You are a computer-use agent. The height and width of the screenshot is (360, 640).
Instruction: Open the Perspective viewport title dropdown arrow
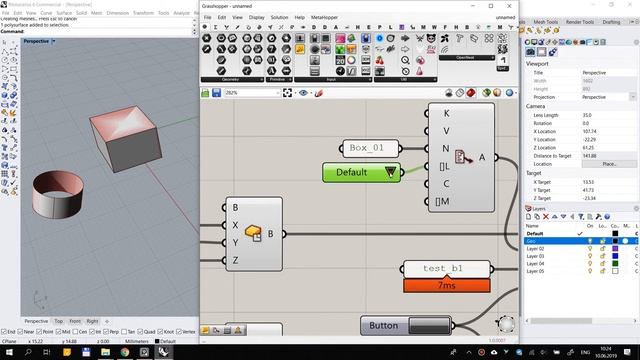[54, 41]
